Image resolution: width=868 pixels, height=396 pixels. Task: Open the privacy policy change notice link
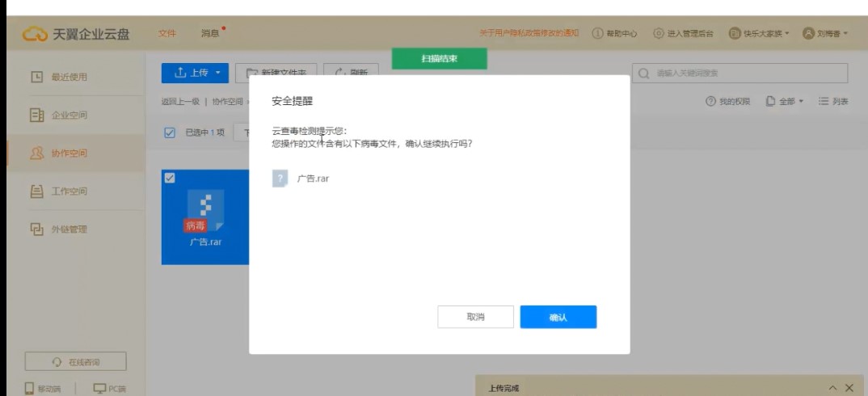(529, 34)
